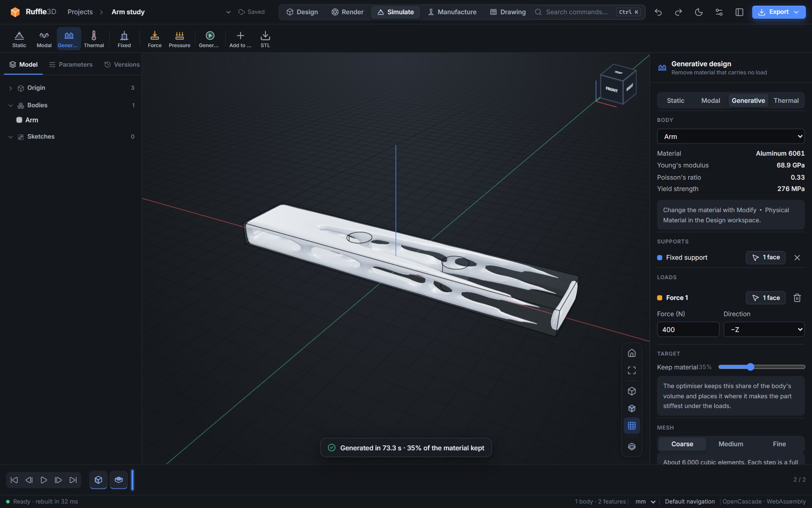Add a Force load from toolbar
This screenshot has width=812, height=508.
pos(155,39)
